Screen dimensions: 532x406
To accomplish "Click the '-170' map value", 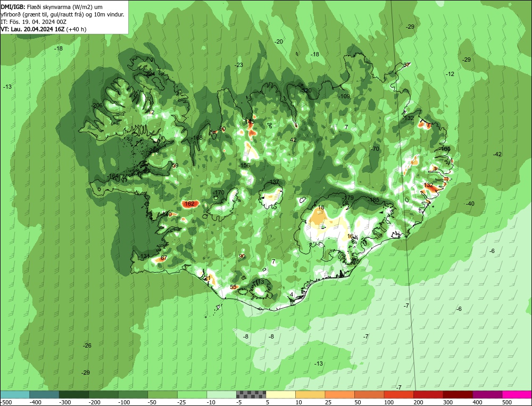I will pyautogui.click(x=219, y=192).
